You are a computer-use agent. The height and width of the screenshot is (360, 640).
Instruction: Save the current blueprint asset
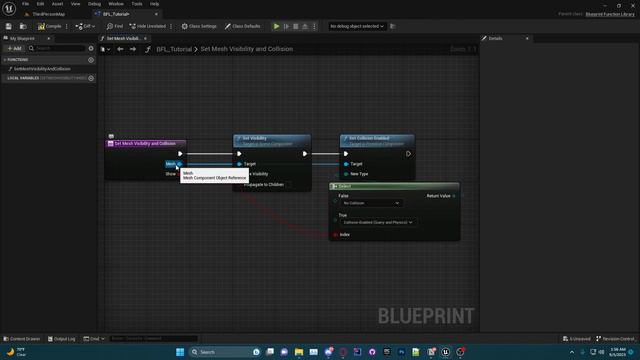(x=9, y=26)
